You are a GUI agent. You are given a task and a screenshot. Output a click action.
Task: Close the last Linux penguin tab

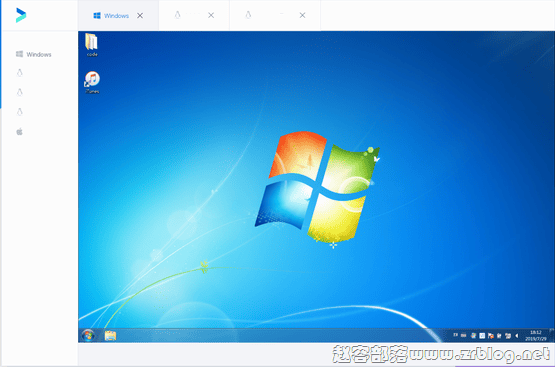[x=302, y=15]
